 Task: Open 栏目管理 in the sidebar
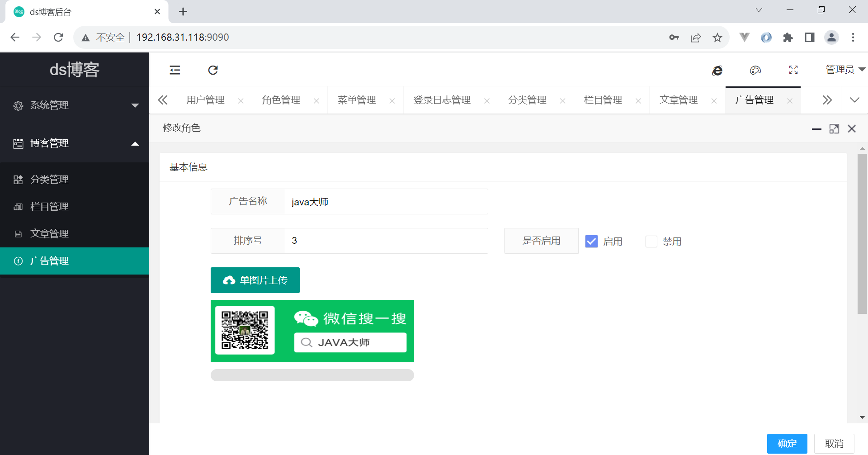tap(75, 207)
